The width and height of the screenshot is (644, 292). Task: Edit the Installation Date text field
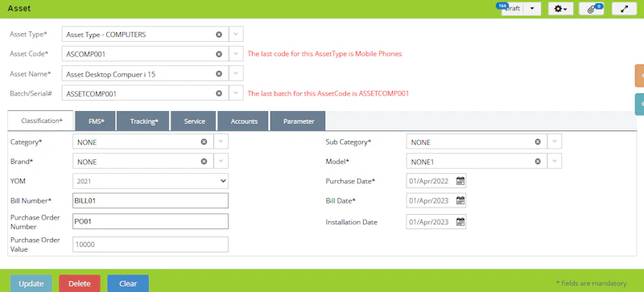click(x=431, y=222)
